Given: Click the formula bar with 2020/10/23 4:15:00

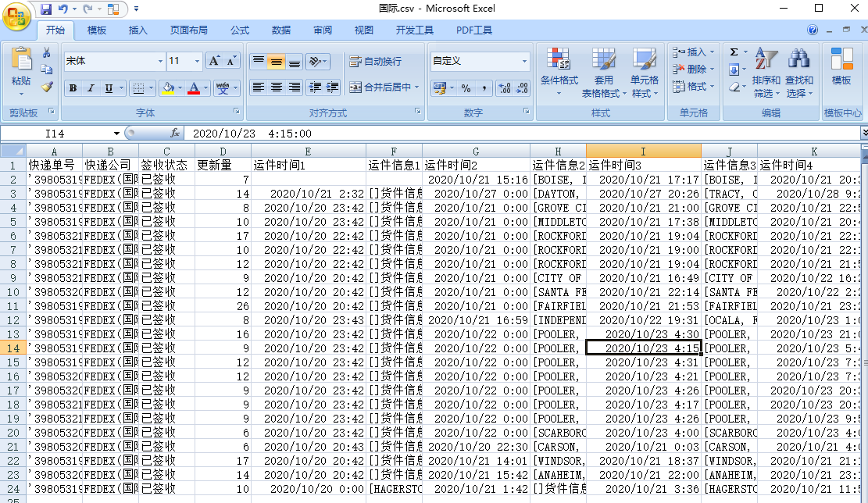Looking at the screenshot, I should tap(522, 134).
